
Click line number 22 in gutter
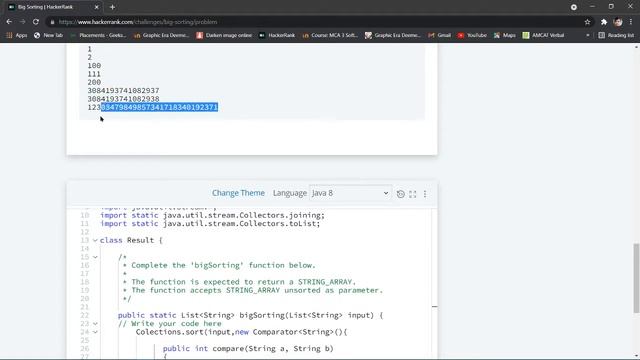[84, 315]
